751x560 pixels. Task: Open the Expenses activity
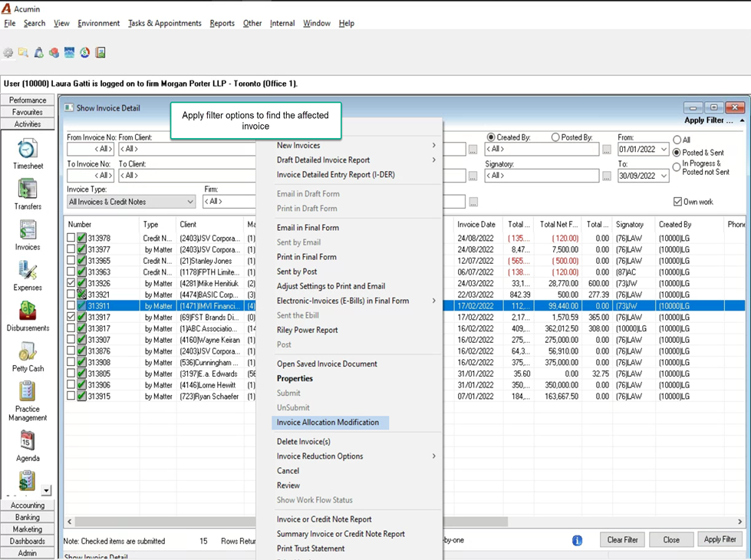[28, 275]
